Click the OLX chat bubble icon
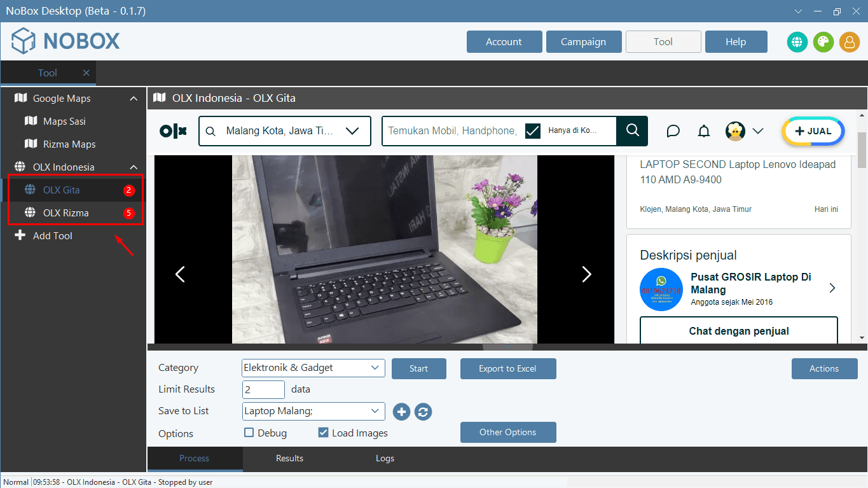This screenshot has width=868, height=488. pyautogui.click(x=673, y=130)
